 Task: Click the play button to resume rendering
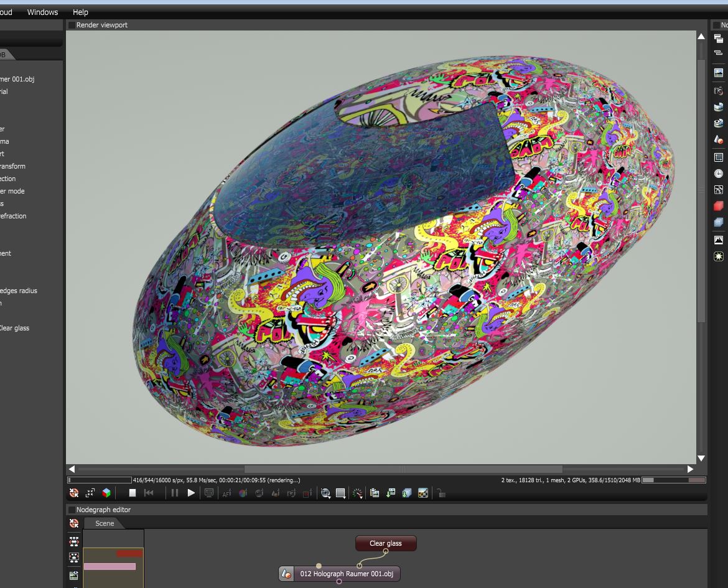point(191,493)
